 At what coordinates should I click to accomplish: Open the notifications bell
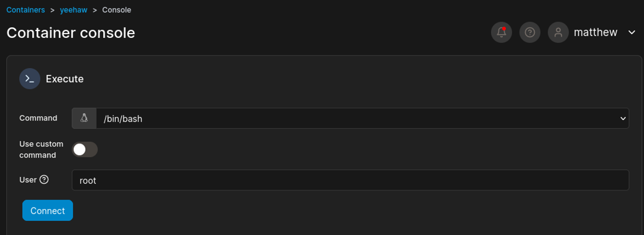[501, 32]
